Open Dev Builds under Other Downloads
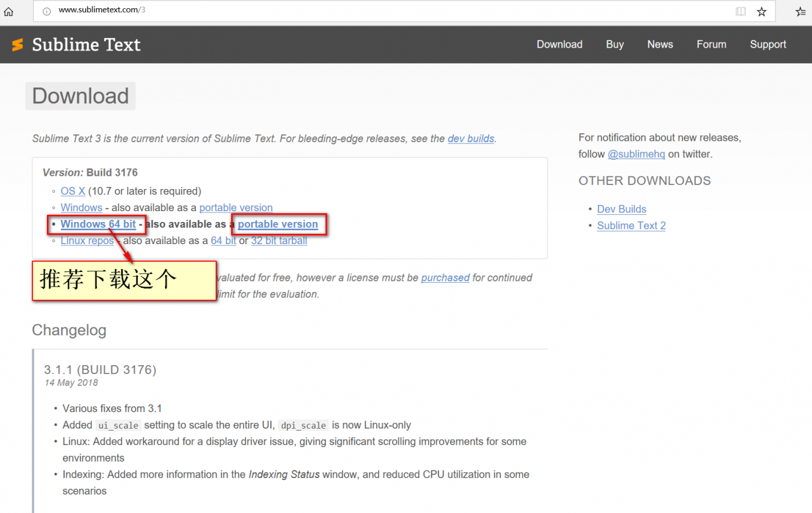Viewport: 812px width, 513px height. click(622, 209)
